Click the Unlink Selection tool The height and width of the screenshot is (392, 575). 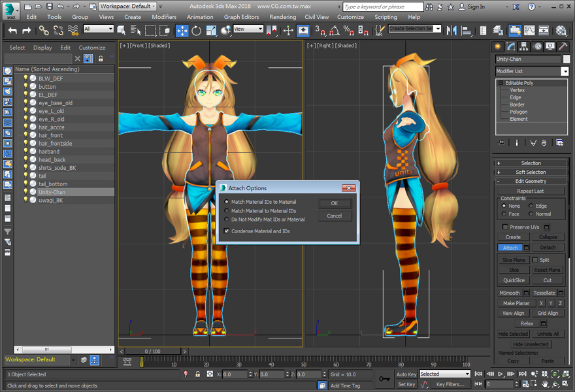(58, 31)
